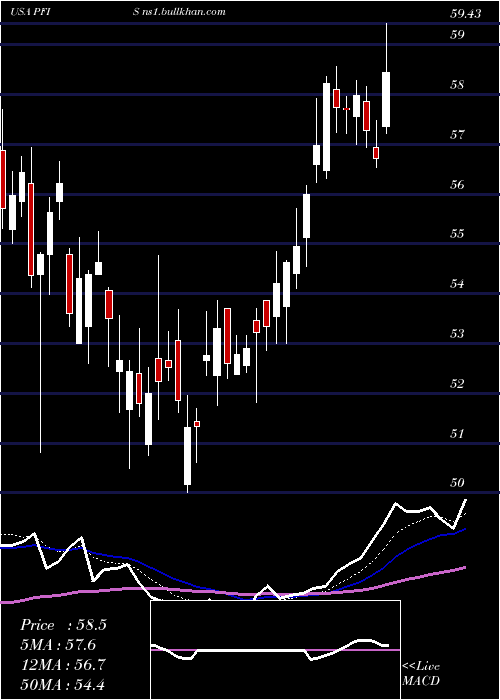Click the 50 price axis label
This screenshot has width=500, height=700.
coord(457,483)
